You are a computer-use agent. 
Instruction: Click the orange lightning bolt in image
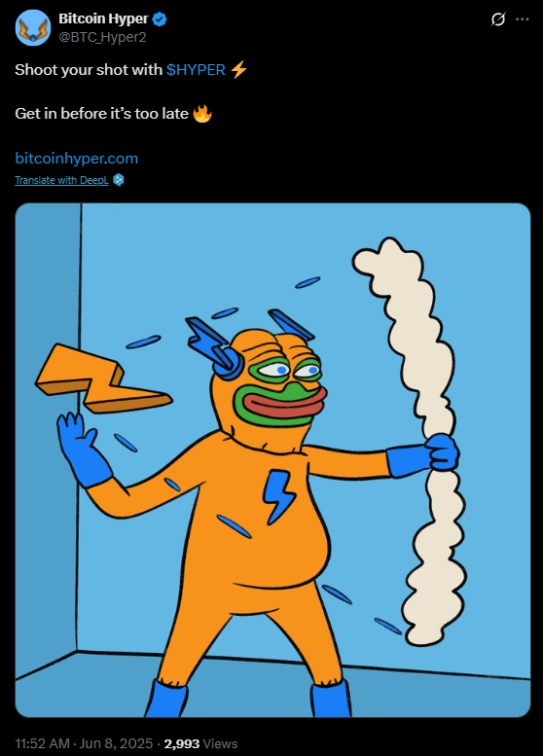[x=104, y=378]
